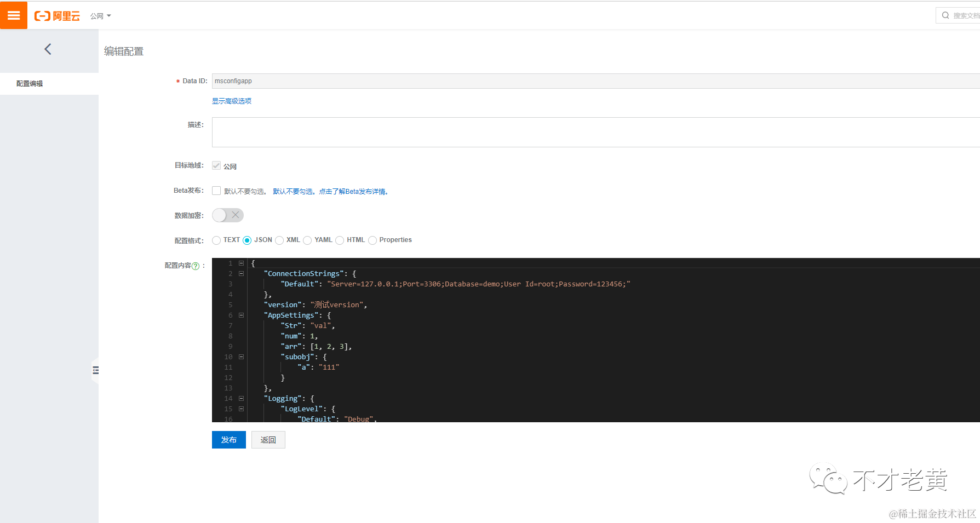Click the 返回 return button

coord(268,440)
